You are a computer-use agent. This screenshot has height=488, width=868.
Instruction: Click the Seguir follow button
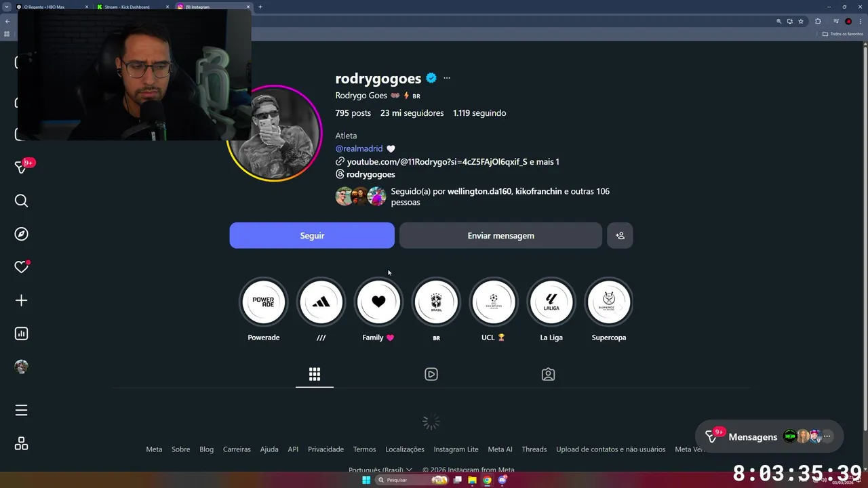coord(312,235)
